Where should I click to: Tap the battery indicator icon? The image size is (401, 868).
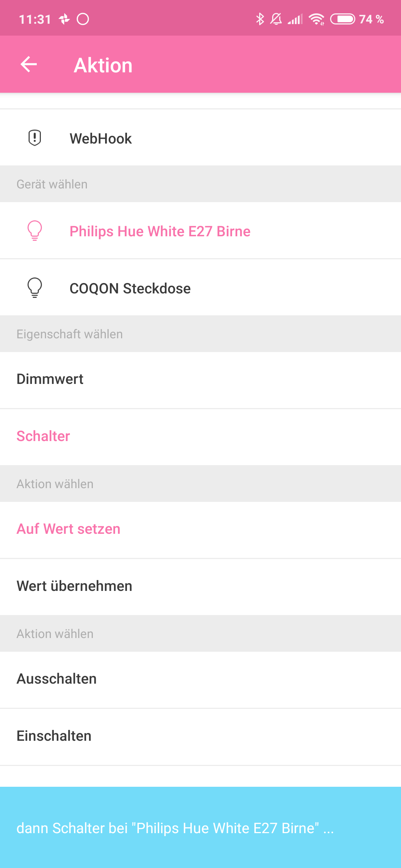pos(342,19)
